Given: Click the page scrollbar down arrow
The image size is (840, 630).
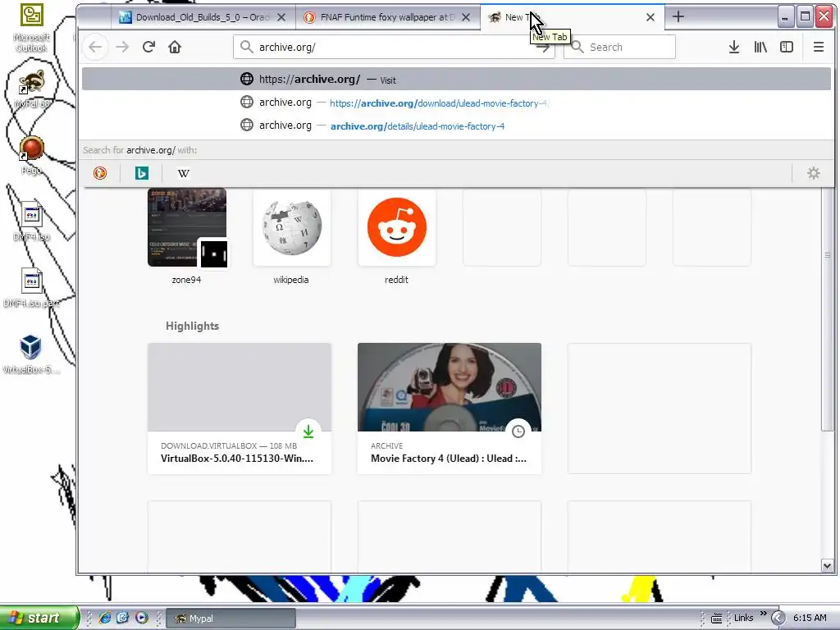Looking at the screenshot, I should [x=827, y=565].
